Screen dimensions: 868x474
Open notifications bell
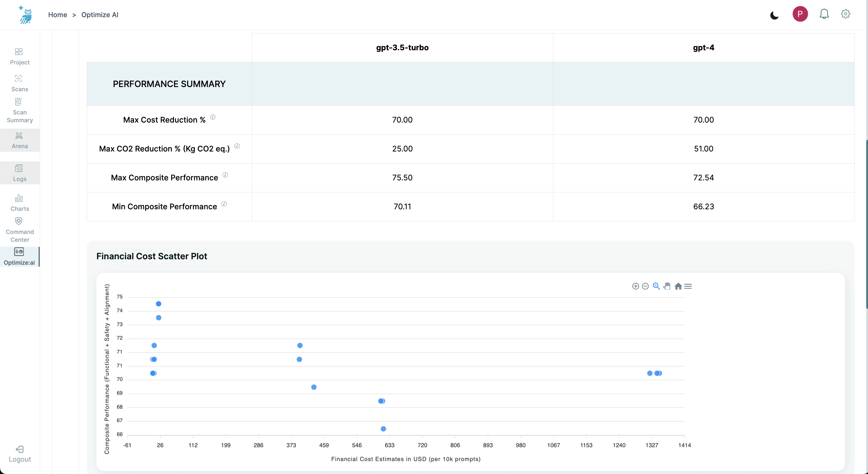[x=824, y=14]
